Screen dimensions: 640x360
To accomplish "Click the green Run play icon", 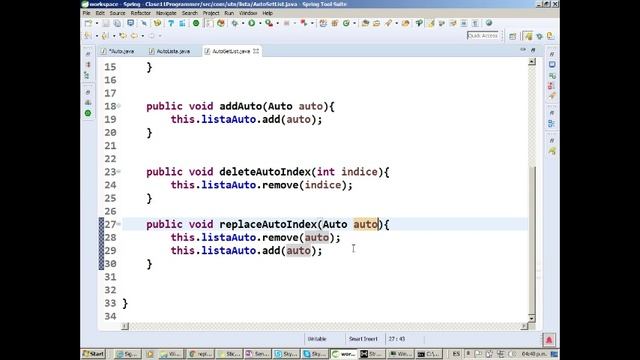I will click(x=251, y=23).
